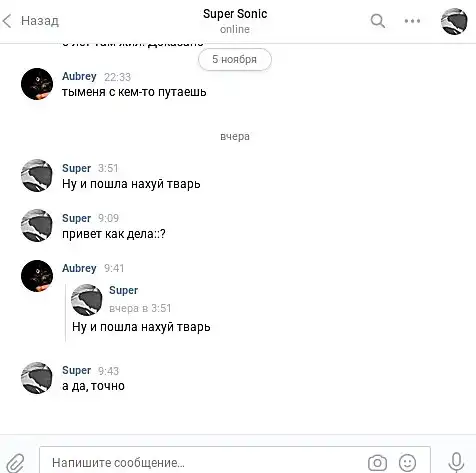The height and width of the screenshot is (473, 476).
Task: Open camera to send a photo
Action: (377, 463)
